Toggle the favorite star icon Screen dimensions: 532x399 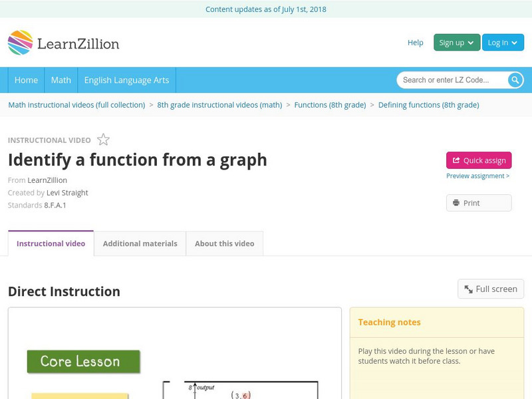pyautogui.click(x=103, y=140)
